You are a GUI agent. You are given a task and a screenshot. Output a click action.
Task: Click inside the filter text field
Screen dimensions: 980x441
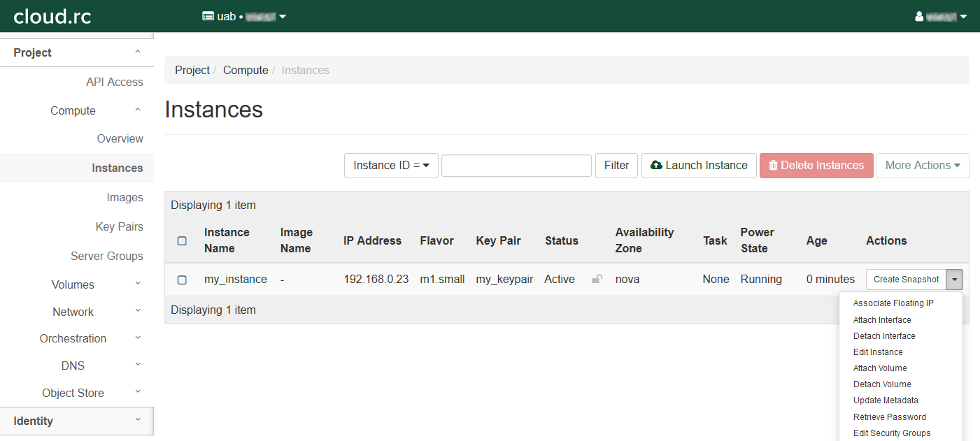coord(516,166)
